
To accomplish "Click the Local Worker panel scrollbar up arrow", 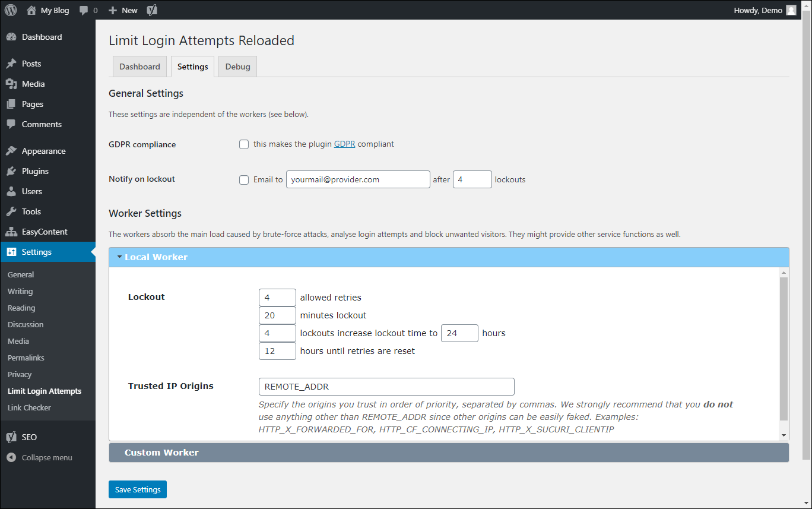I will 784,273.
